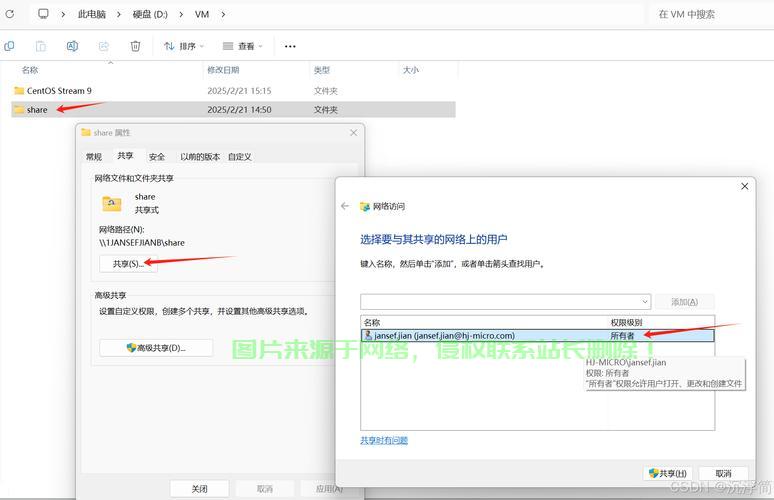Screen dimensions: 774x500
Task: Sort by the 名称 column header
Action: 30,70
